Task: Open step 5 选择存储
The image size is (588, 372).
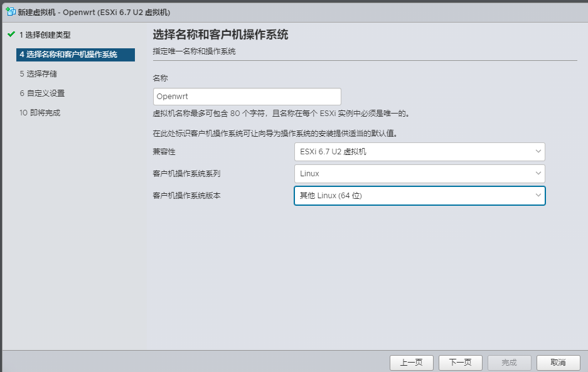Action: click(x=38, y=74)
